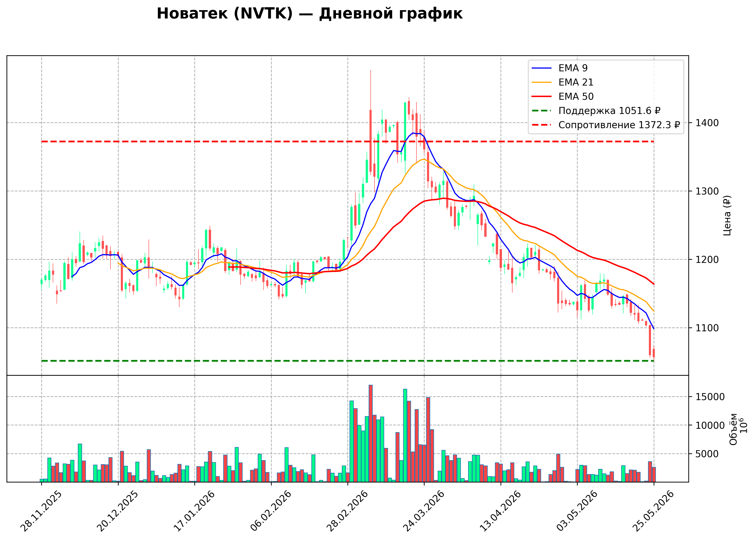Image resolution: width=756 pixels, height=540 pixels.
Task: Click the green dashed support line on the chart
Action: (347, 361)
